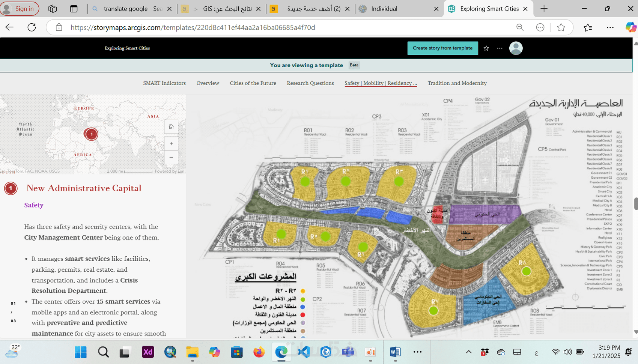Open the Windows Start menu
This screenshot has height=364, width=638.
(x=81, y=352)
